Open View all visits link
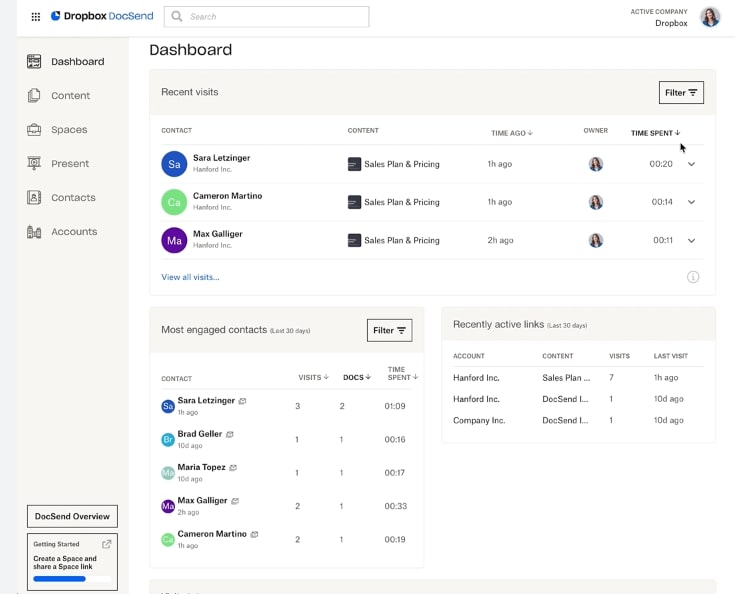 click(x=190, y=277)
